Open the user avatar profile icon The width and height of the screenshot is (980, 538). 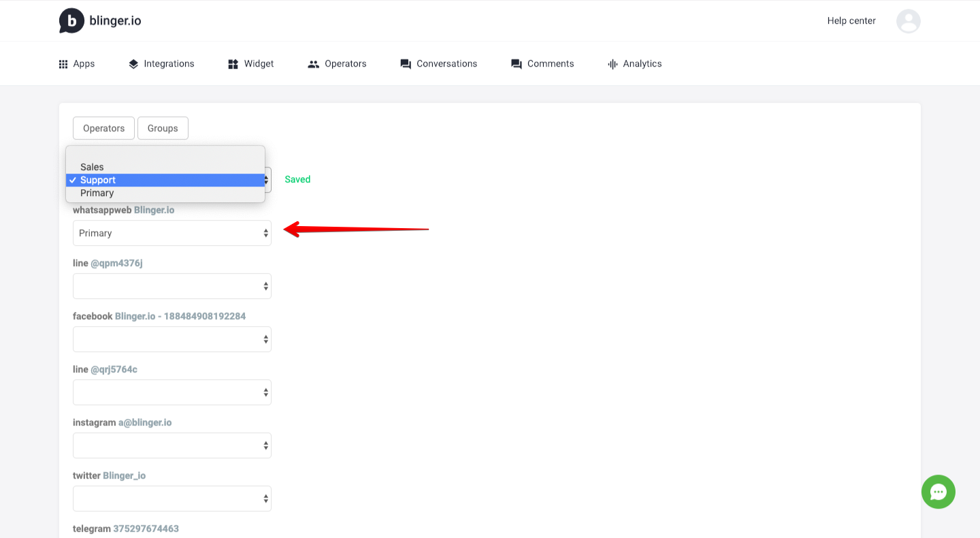[909, 21]
